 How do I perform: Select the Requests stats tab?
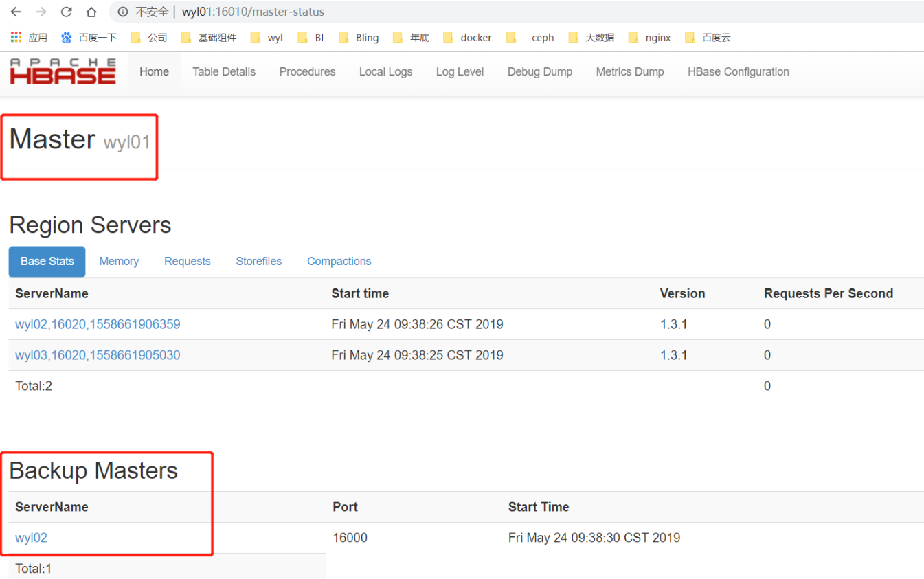(187, 261)
